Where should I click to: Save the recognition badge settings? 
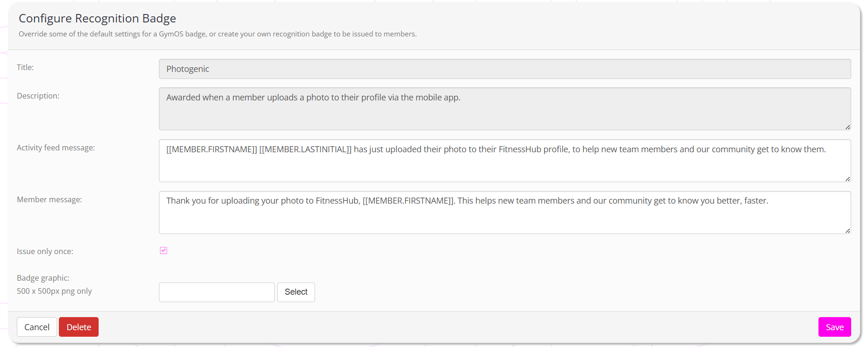(834, 327)
